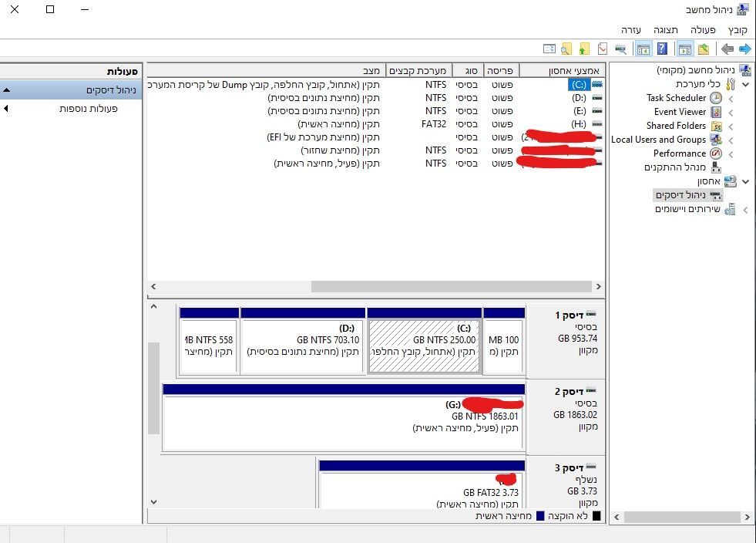
Task: Click the blue מחיצה ראשית legend swatch
Action: click(540, 516)
